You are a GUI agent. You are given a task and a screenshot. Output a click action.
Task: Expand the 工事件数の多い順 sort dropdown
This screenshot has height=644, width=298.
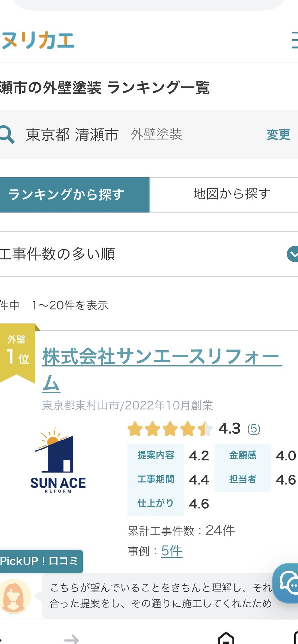tap(149, 254)
